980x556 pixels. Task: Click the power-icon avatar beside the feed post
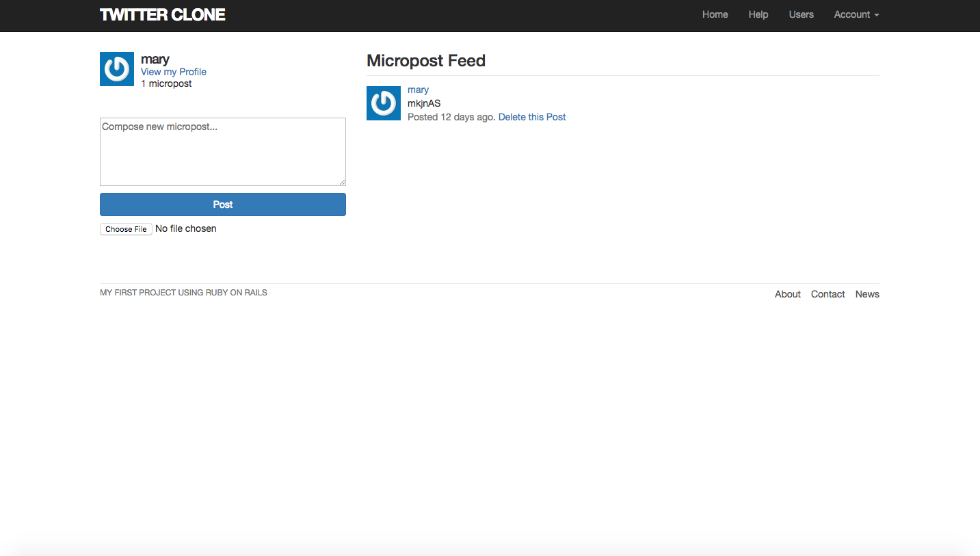(384, 103)
